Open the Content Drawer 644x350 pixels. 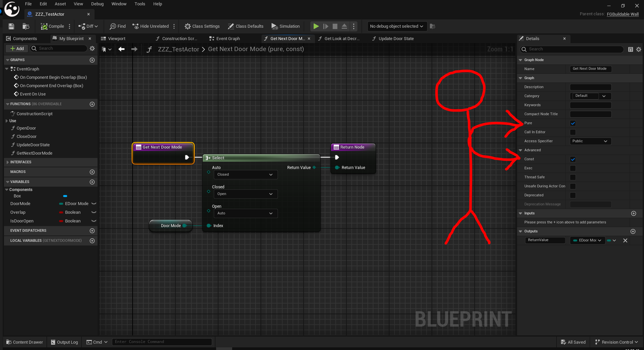[x=25, y=342]
